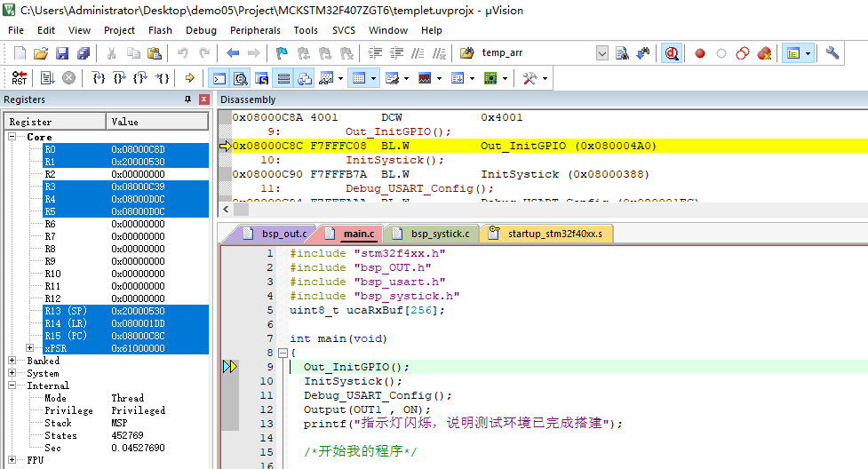Toggle the Registers Window icon
This screenshot has width=868, height=469.
[x=283, y=79]
